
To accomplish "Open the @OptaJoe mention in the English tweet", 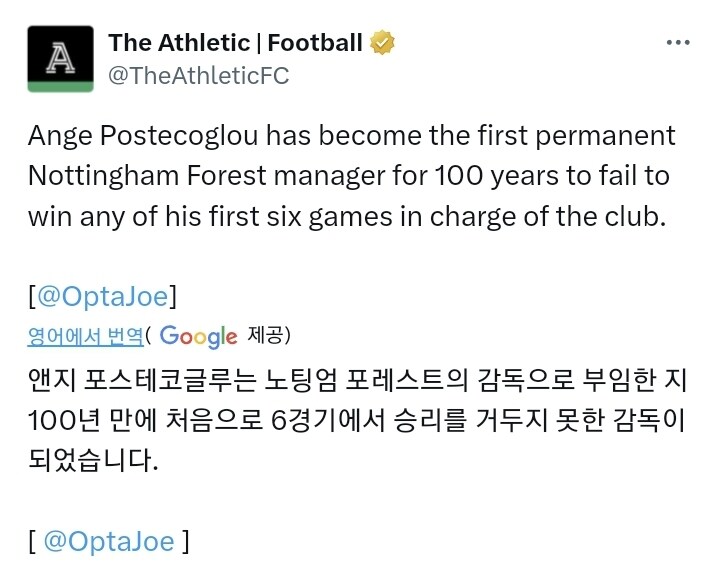I will tap(104, 297).
